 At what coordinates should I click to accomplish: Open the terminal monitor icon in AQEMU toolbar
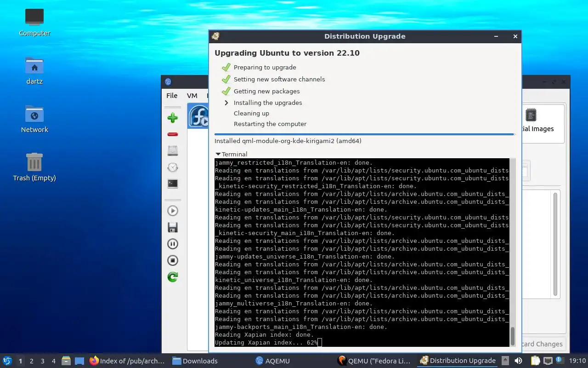coord(173,184)
